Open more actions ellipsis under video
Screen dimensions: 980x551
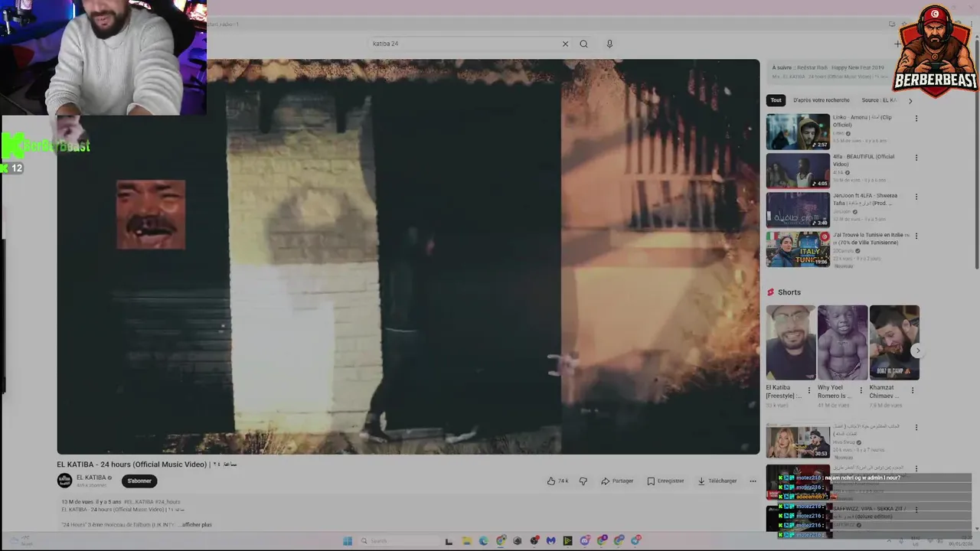coord(753,481)
